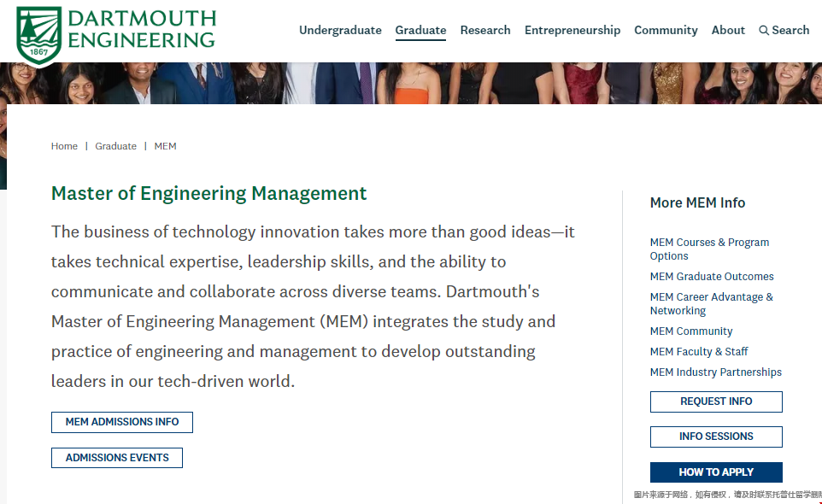Screen dimensions: 822x504
Task: Click the Dartmouth Engineering shield logo
Action: pos(38,35)
